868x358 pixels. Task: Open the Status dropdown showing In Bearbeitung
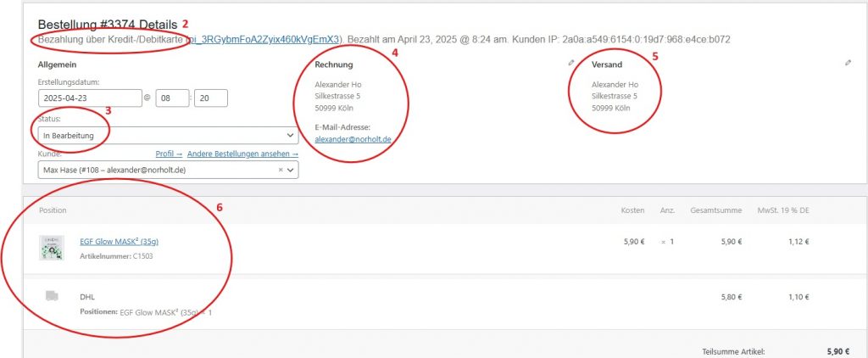click(168, 136)
